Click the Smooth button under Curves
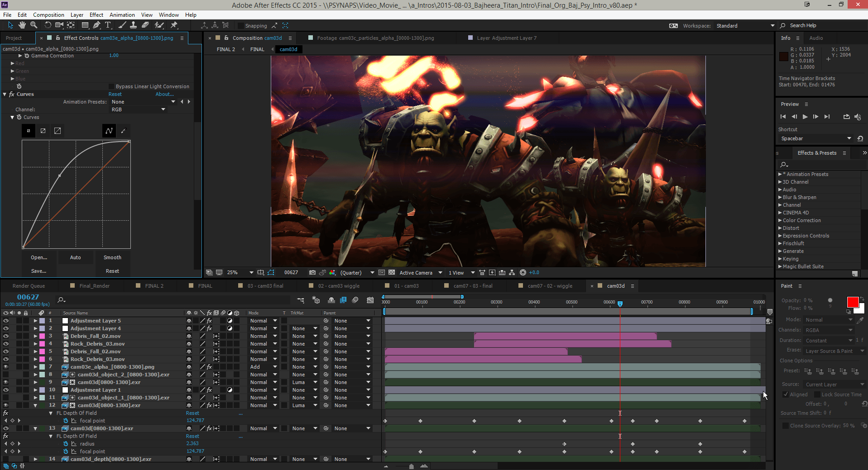The image size is (868, 470). pos(112,257)
